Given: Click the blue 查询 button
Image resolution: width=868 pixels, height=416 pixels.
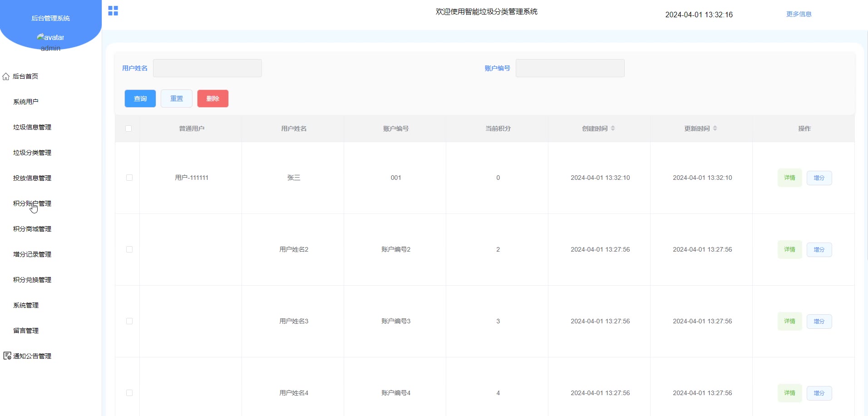Looking at the screenshot, I should click(140, 99).
